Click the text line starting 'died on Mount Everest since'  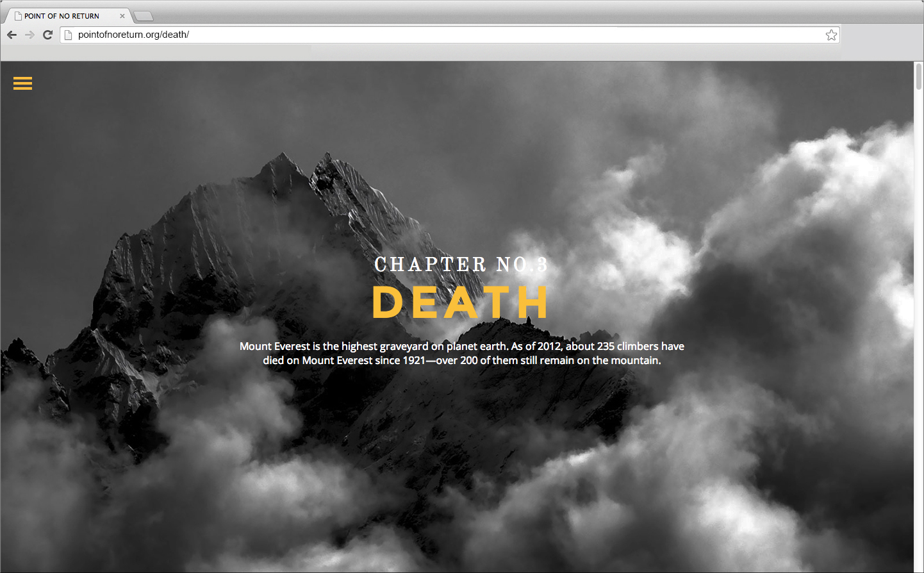click(x=462, y=360)
